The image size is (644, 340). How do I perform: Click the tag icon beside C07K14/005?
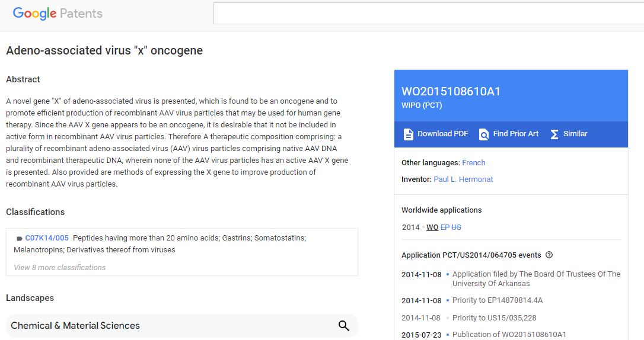[x=19, y=238]
